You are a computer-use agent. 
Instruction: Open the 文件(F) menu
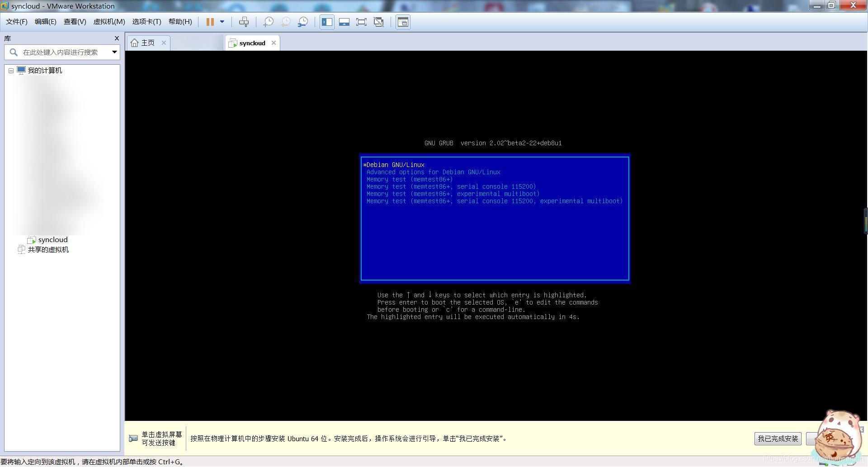point(16,22)
